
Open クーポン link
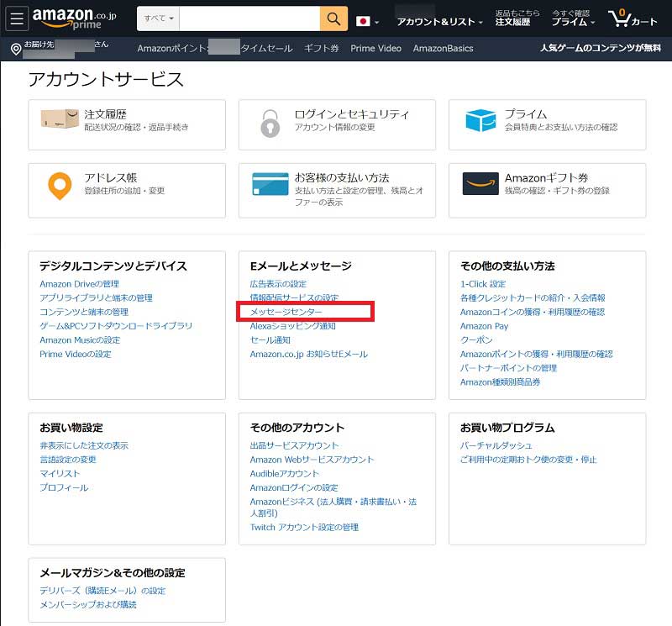476,340
